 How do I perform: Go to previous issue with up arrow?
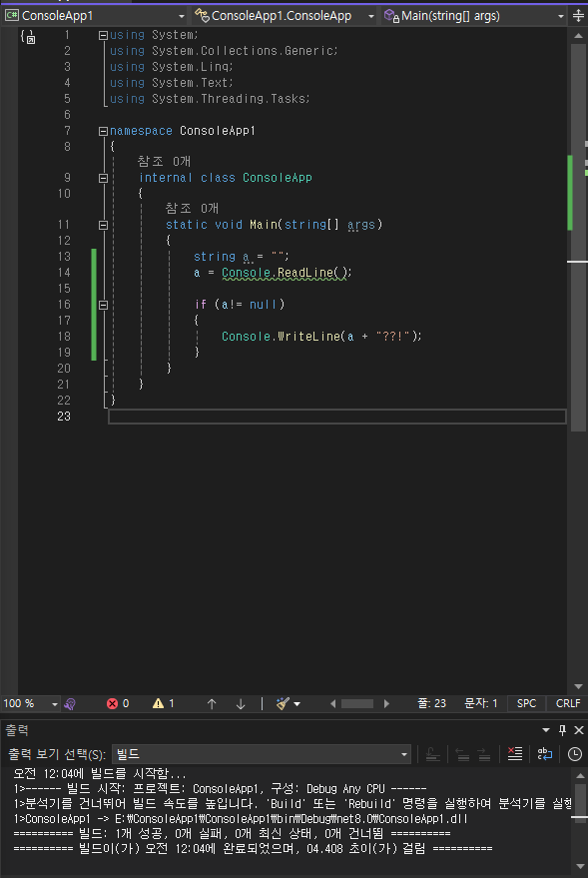point(212,704)
